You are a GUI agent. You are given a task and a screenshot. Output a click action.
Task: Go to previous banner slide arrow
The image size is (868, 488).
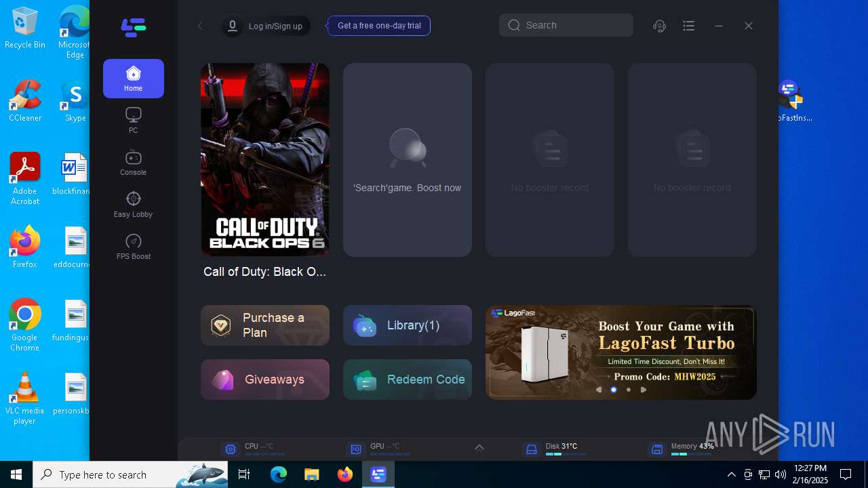(599, 390)
